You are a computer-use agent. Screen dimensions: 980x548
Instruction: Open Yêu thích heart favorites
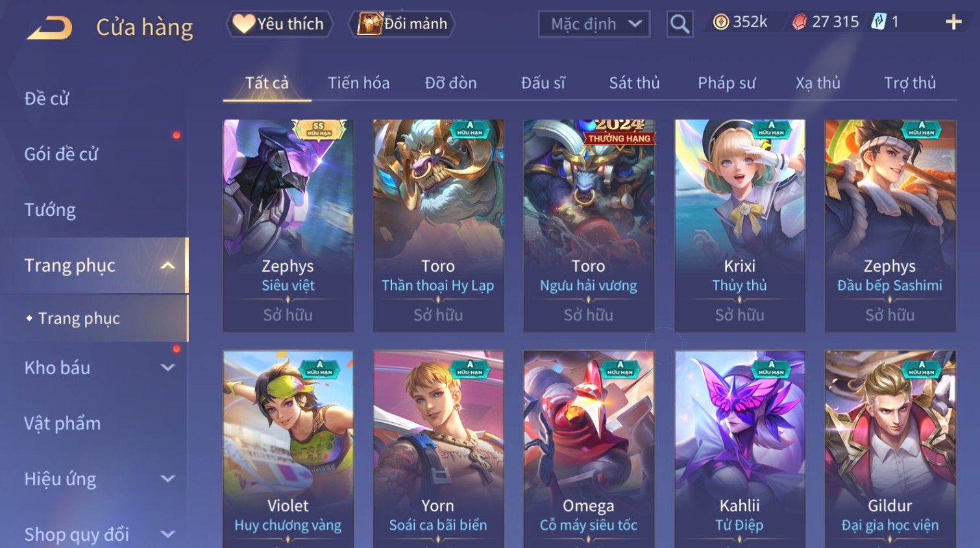(279, 24)
